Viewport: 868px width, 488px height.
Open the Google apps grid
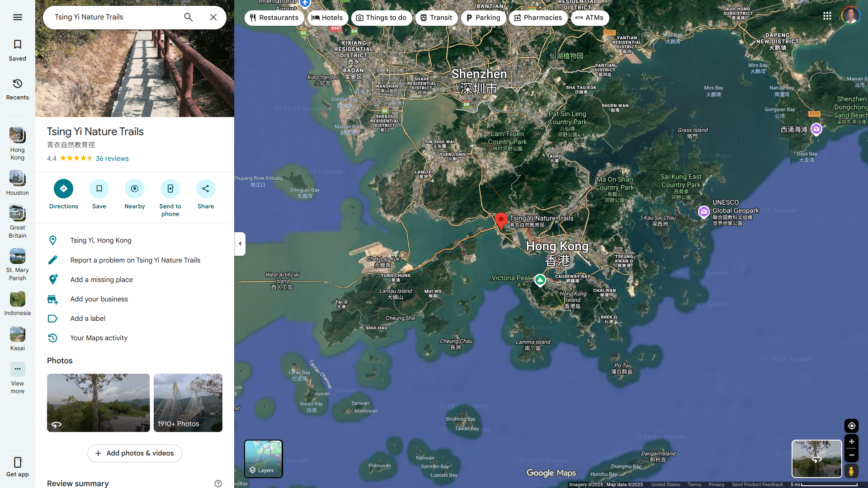tap(827, 16)
